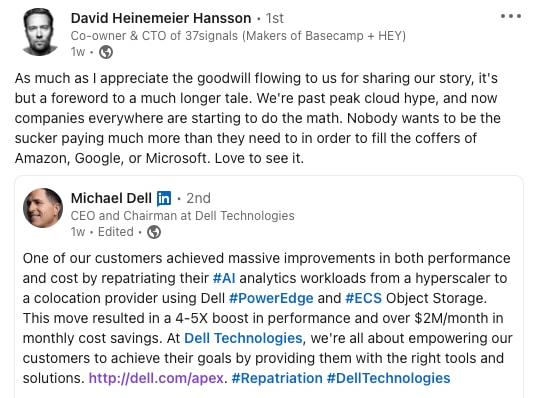Click CEO and Chairman at Dell Technologies headline

183,216
